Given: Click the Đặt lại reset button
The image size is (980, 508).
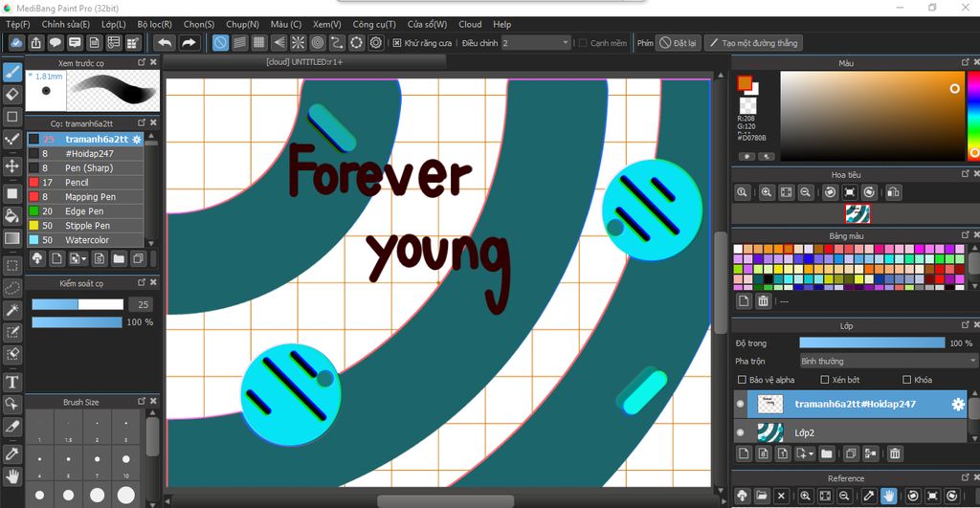Looking at the screenshot, I should pyautogui.click(x=679, y=43).
